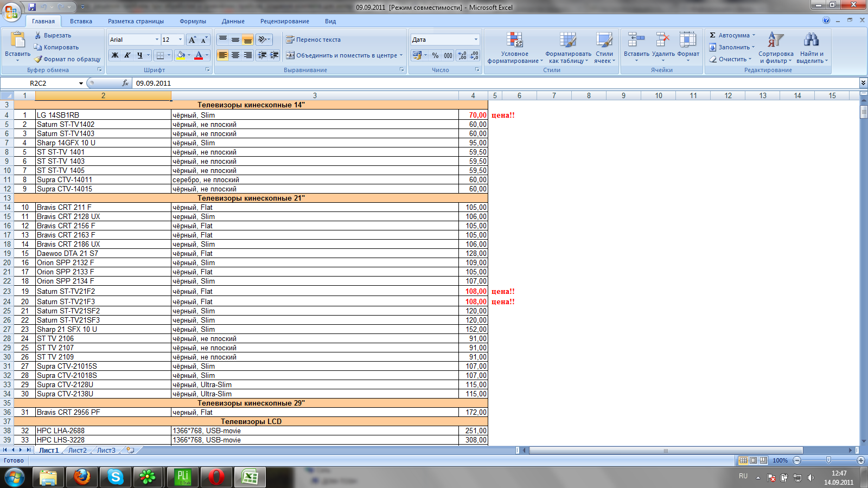Toggle align text left

[x=223, y=55]
